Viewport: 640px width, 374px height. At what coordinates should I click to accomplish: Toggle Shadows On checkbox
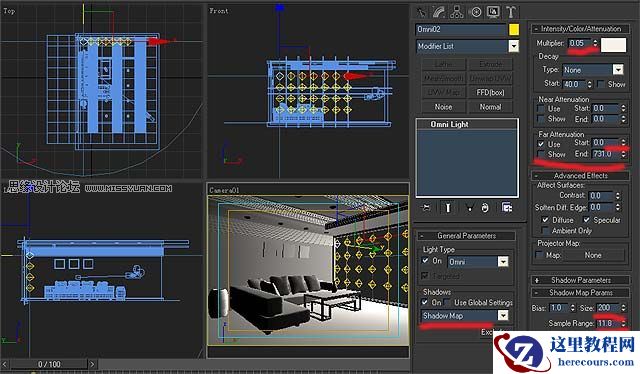click(425, 302)
